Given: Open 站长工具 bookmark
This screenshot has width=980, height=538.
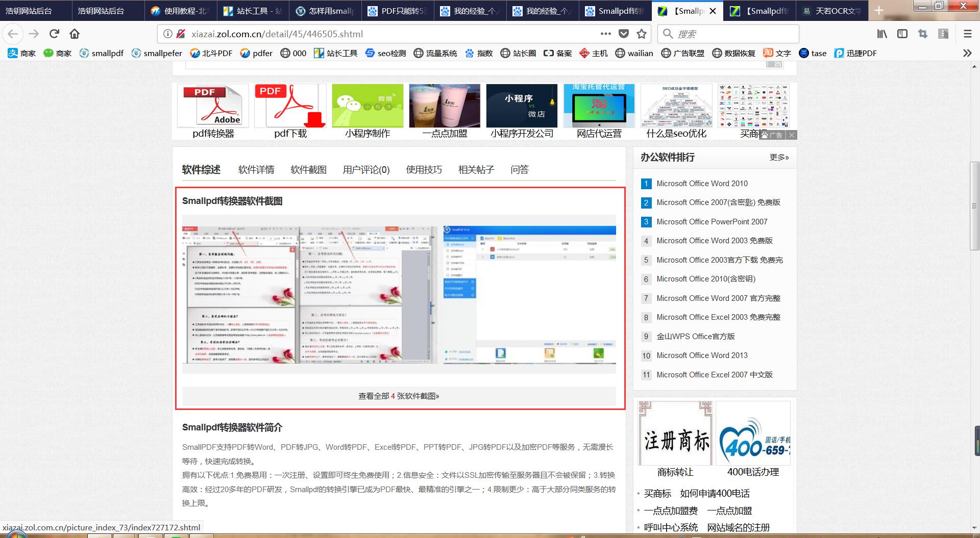Looking at the screenshot, I should tap(335, 53).
